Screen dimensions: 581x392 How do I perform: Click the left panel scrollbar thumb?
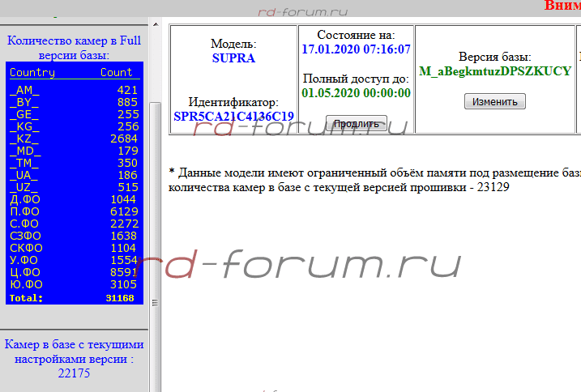[156, 246]
